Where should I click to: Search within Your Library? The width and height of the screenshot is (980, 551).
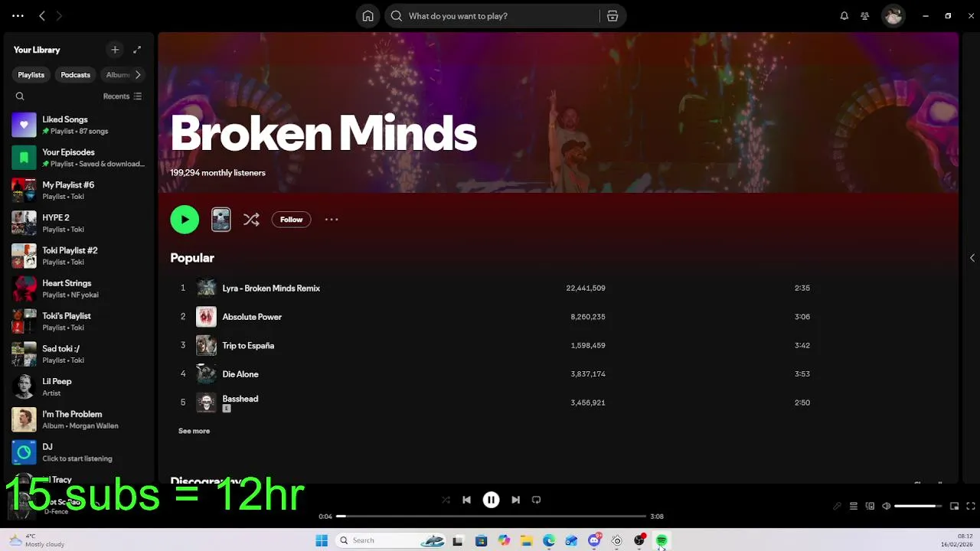coord(20,96)
